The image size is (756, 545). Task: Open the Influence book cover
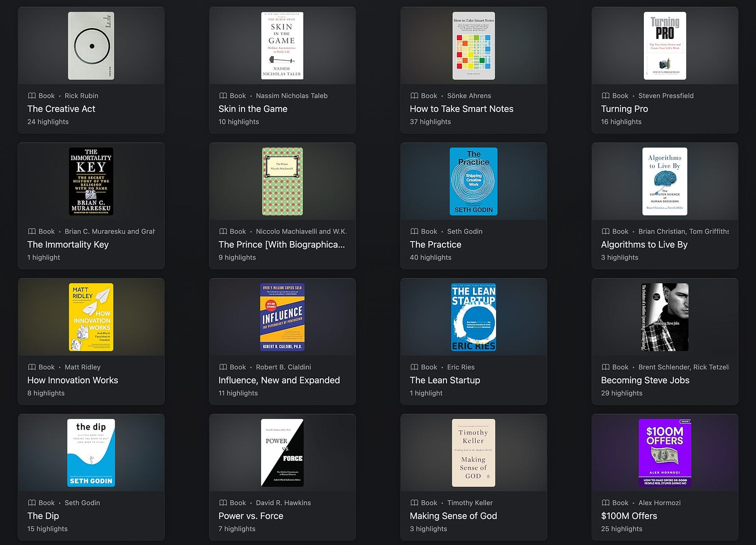click(x=282, y=317)
